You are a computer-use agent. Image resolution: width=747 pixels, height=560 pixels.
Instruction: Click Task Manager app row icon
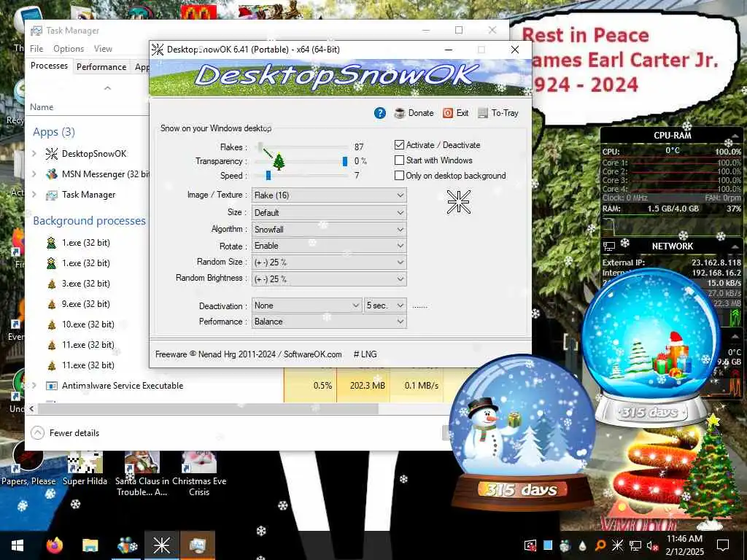click(52, 195)
